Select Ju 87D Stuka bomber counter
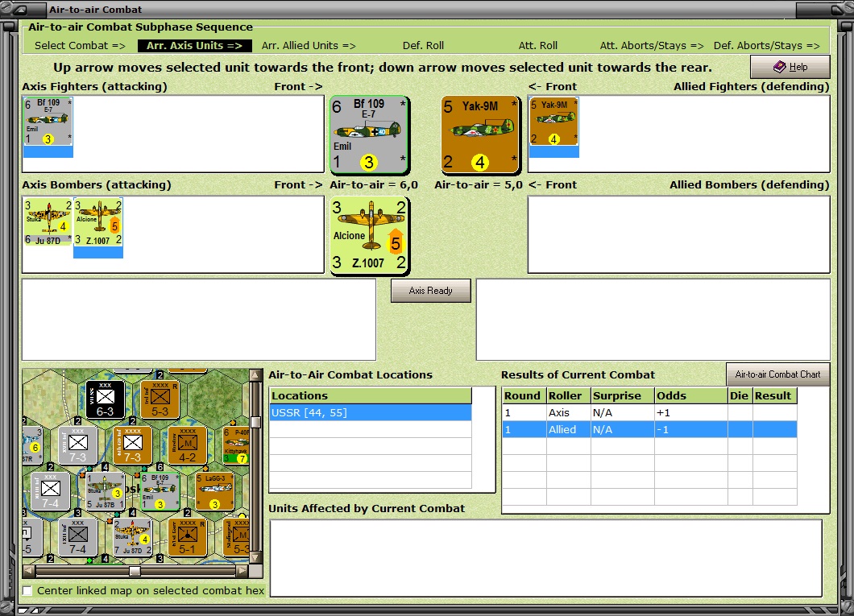The width and height of the screenshot is (854, 616). (x=48, y=222)
